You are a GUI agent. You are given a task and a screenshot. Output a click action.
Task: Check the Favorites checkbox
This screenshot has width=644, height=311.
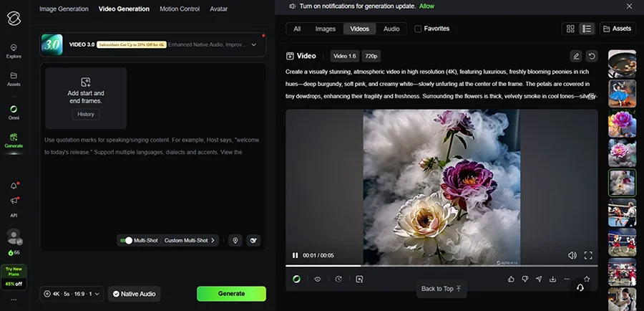(418, 29)
